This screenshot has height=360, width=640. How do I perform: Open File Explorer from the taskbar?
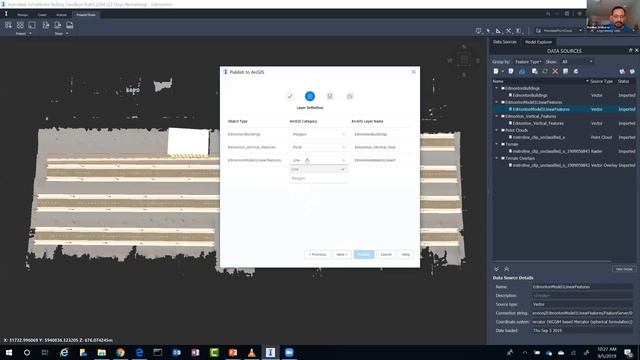click(x=102, y=352)
